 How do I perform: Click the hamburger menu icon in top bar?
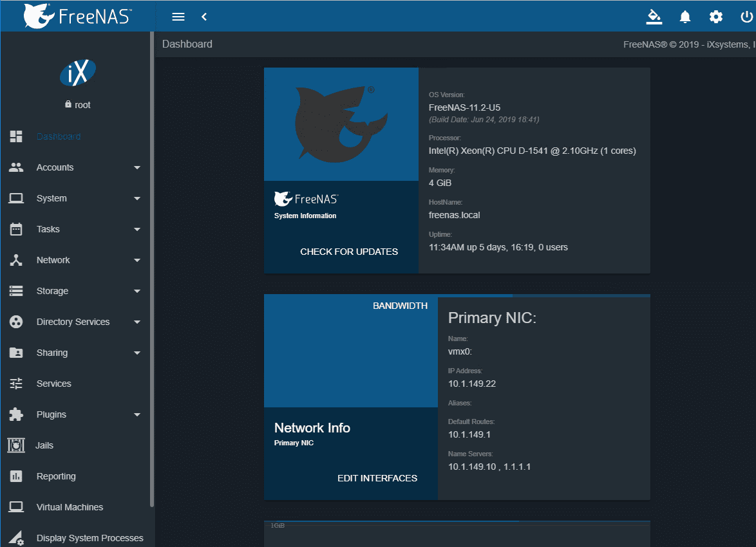coord(178,17)
